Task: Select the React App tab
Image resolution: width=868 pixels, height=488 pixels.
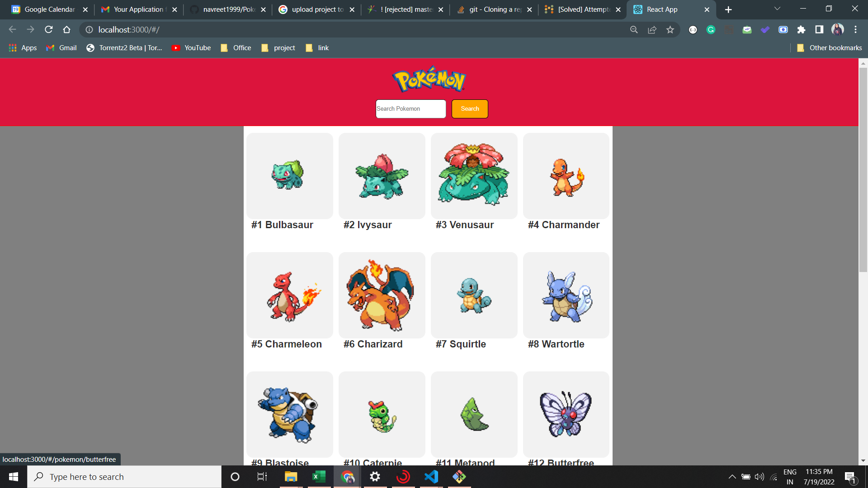Action: (662, 9)
